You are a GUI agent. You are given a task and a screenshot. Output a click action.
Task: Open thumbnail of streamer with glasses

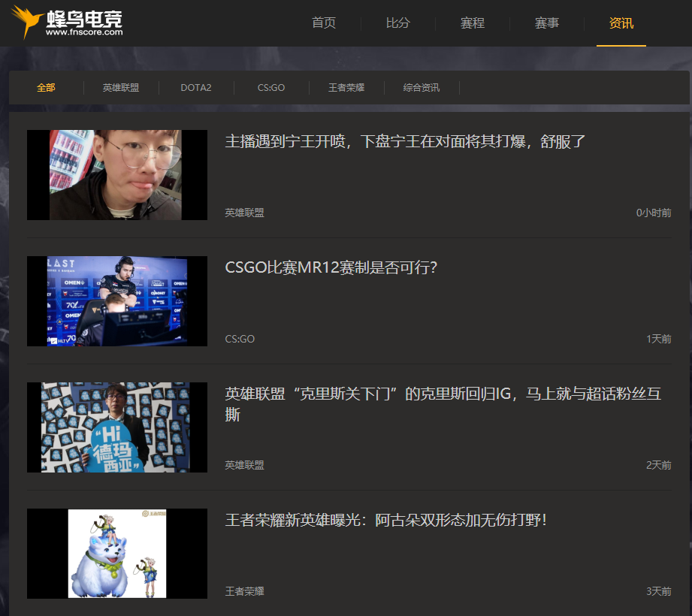[117, 175]
